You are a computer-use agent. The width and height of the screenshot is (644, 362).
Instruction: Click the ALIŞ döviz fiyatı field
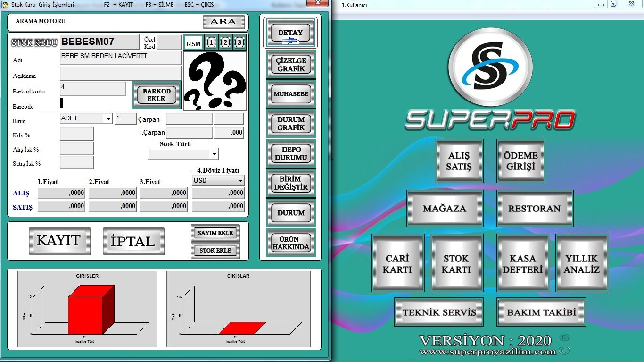pos(218,193)
